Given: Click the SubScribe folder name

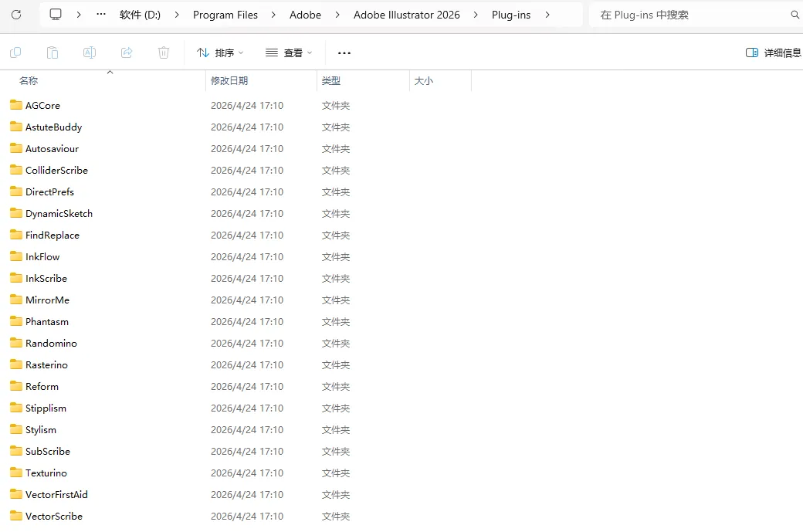Looking at the screenshot, I should [x=48, y=451].
